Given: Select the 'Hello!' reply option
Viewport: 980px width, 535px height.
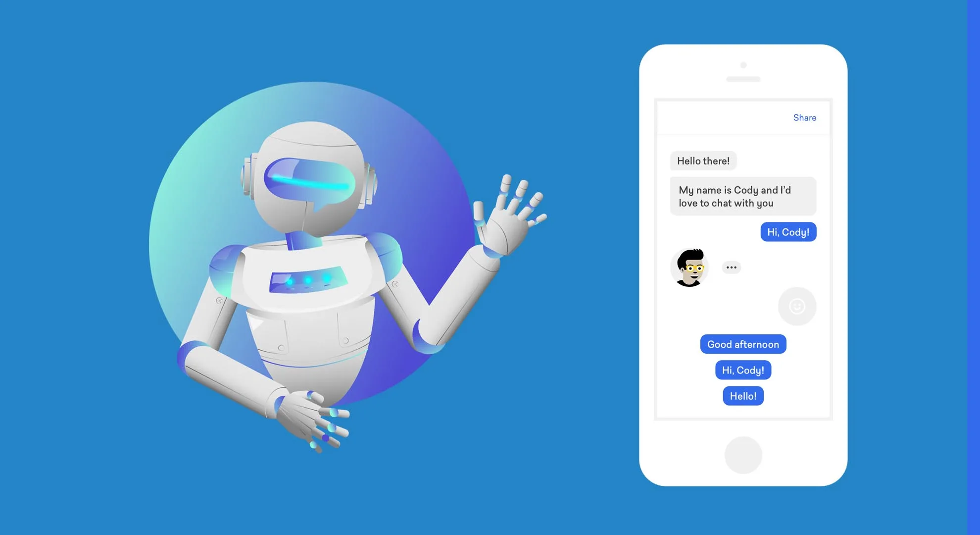Looking at the screenshot, I should click(x=742, y=395).
